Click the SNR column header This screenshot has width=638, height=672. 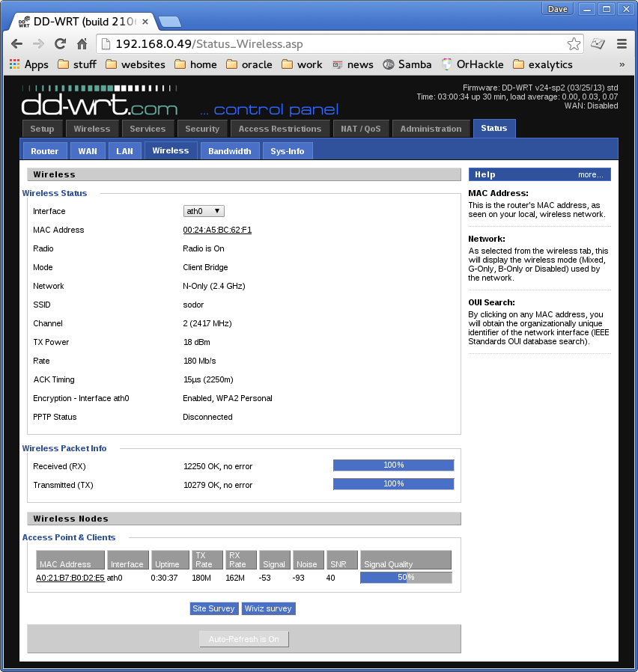click(341, 560)
